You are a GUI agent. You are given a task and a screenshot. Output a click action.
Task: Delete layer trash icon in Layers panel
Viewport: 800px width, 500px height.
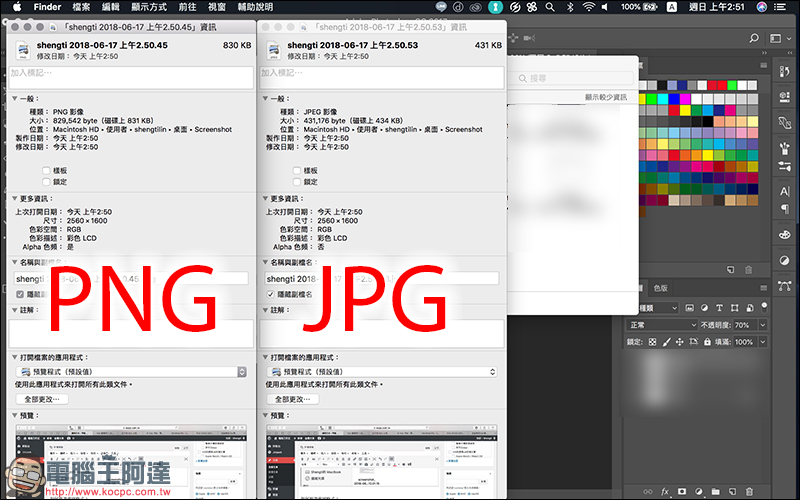click(749, 491)
